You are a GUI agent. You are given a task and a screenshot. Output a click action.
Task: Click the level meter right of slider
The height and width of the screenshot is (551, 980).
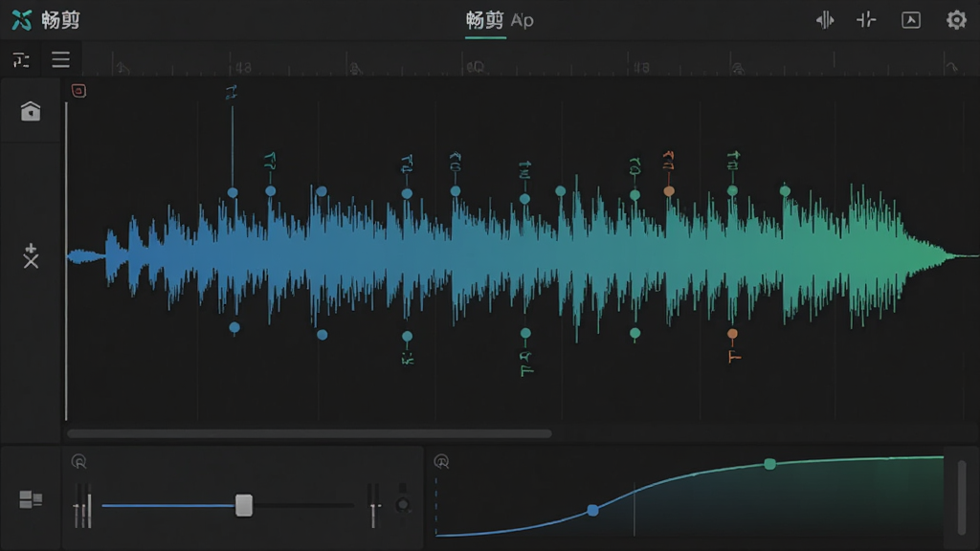pos(373,505)
